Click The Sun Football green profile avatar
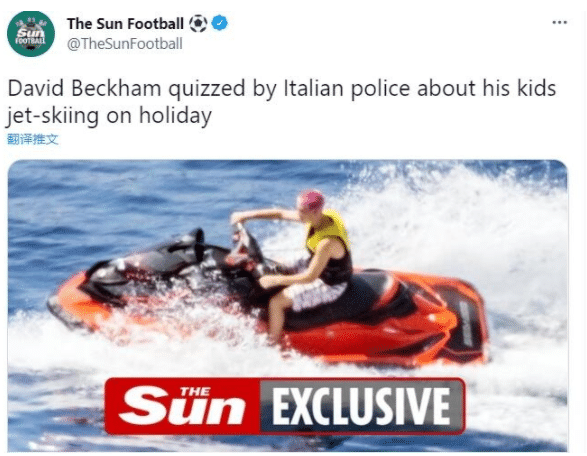Viewport: 587px width, 456px height. [x=31, y=34]
